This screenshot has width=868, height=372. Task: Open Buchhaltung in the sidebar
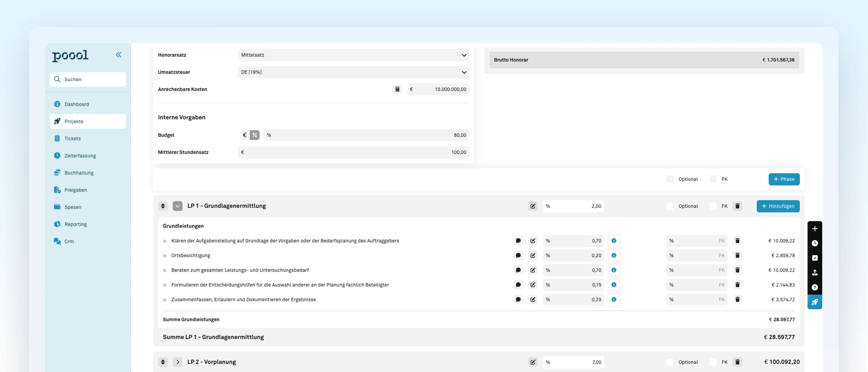[x=88, y=173]
